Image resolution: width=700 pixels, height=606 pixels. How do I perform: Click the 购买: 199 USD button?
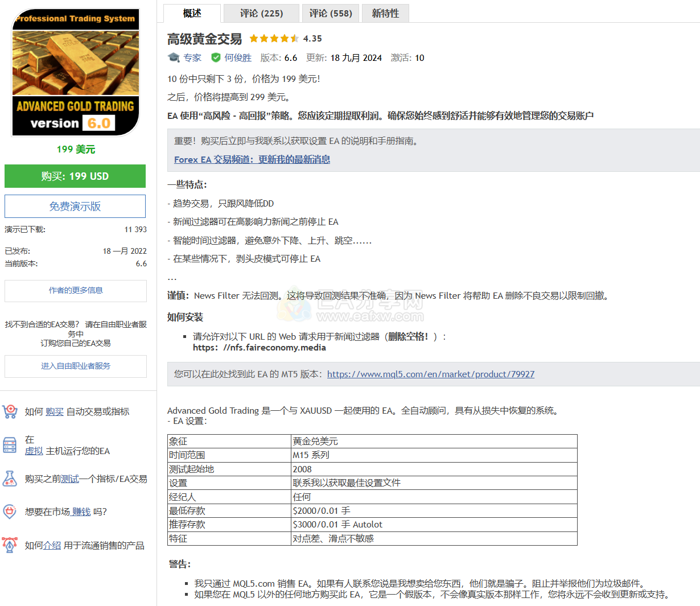(75, 176)
